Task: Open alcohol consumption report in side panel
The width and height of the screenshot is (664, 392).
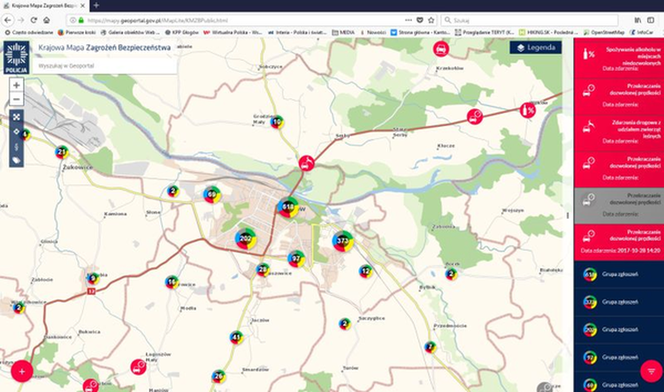Action: click(x=619, y=58)
